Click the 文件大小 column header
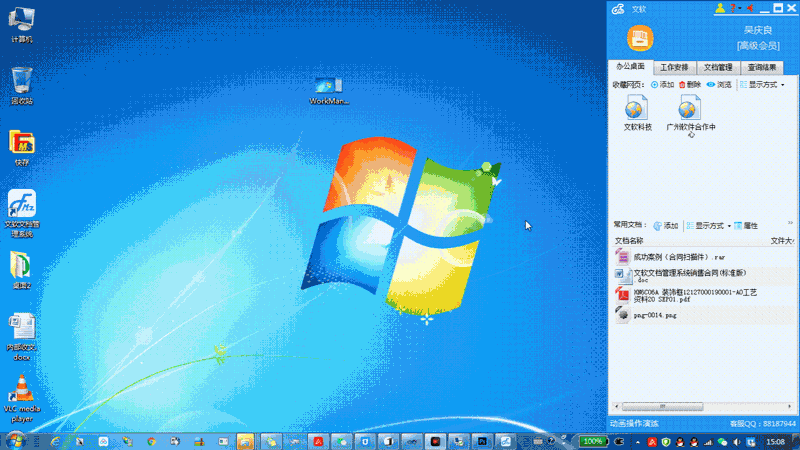Image resolution: width=800 pixels, height=450 pixels. pyautogui.click(x=782, y=240)
